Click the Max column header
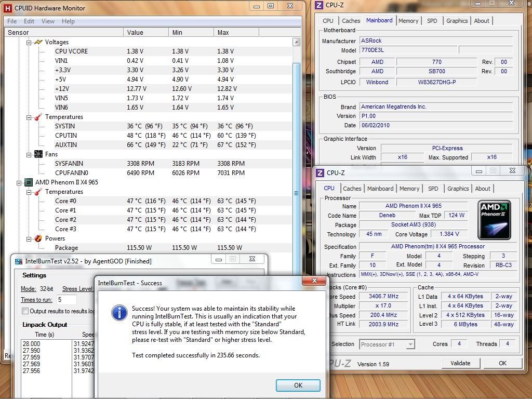The height and width of the screenshot is (399, 532). pos(236,33)
